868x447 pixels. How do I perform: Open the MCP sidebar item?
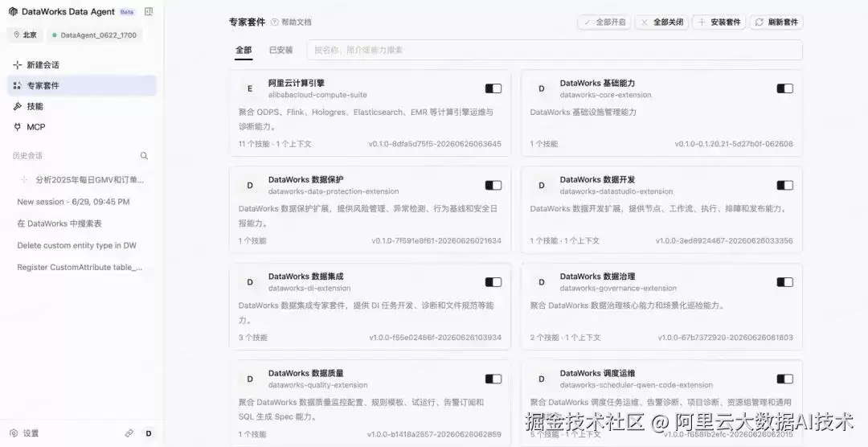click(82, 127)
